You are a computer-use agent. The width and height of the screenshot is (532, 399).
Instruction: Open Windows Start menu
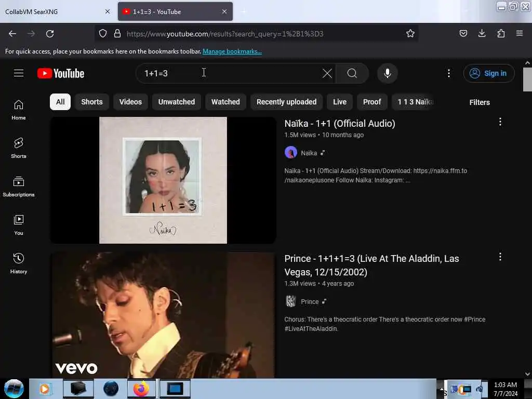[x=14, y=389]
